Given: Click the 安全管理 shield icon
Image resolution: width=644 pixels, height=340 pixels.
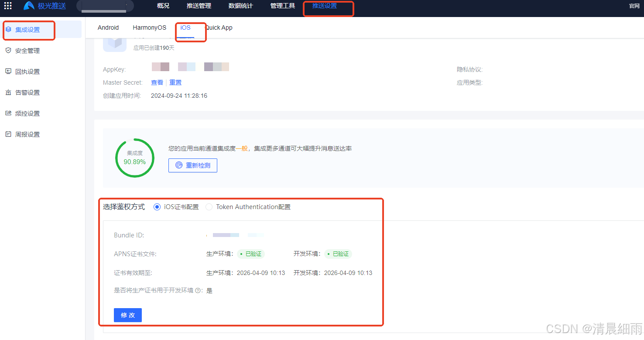Looking at the screenshot, I should [x=8, y=51].
